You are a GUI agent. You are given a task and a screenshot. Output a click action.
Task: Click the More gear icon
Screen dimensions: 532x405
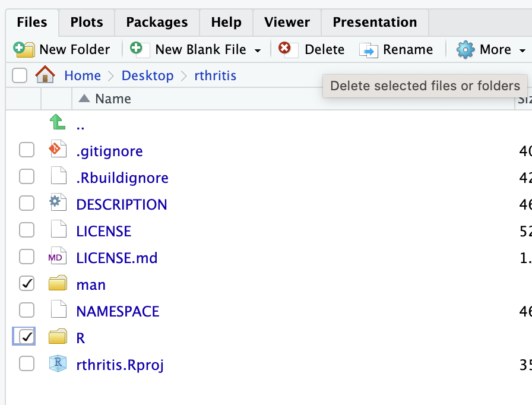(465, 49)
